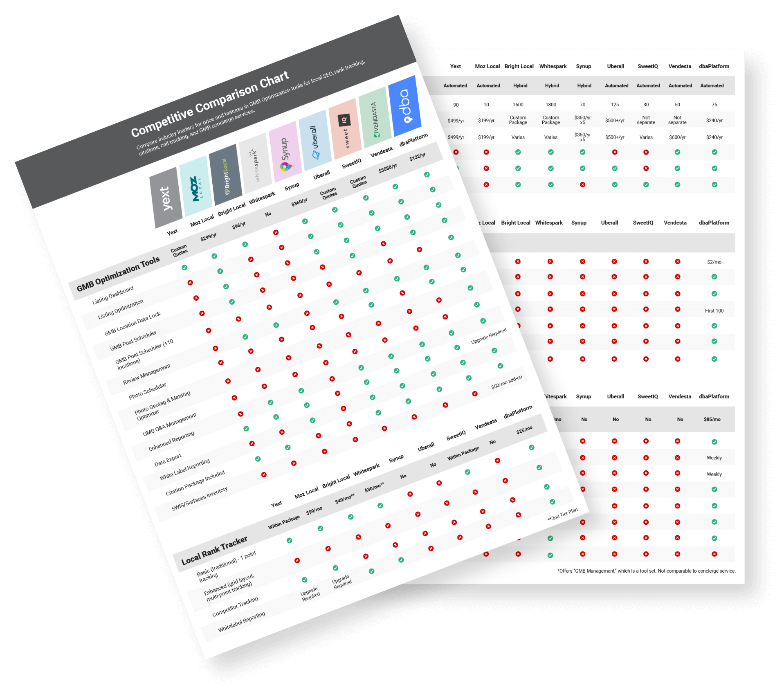Select the "Listing Dashboard" row label

(113, 295)
